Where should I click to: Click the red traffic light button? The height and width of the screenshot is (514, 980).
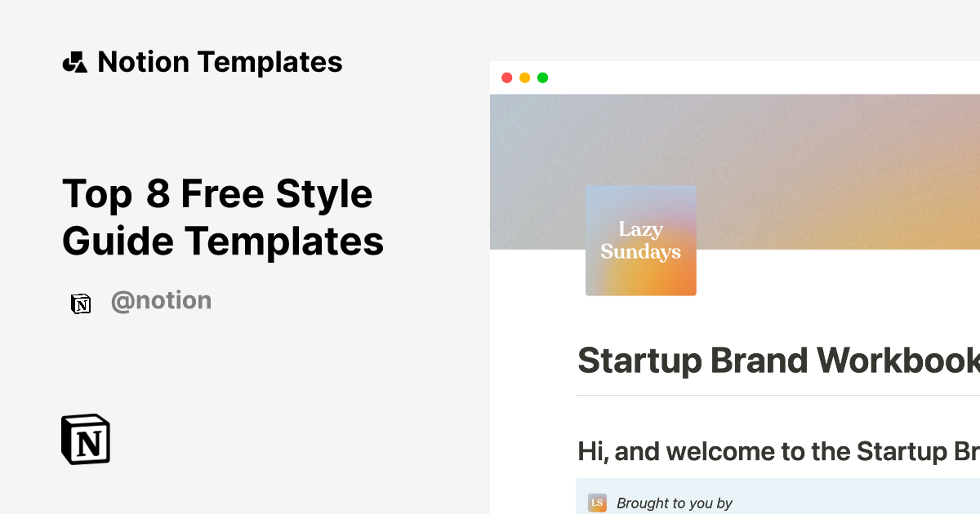507,78
